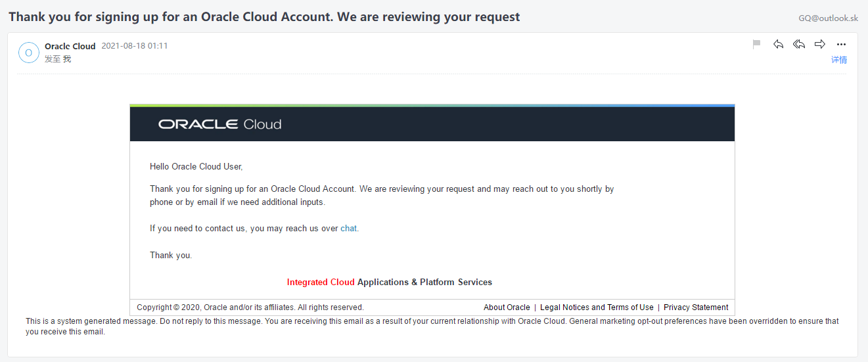Click the copyright notice text
The image size is (868, 362).
coord(250,307)
